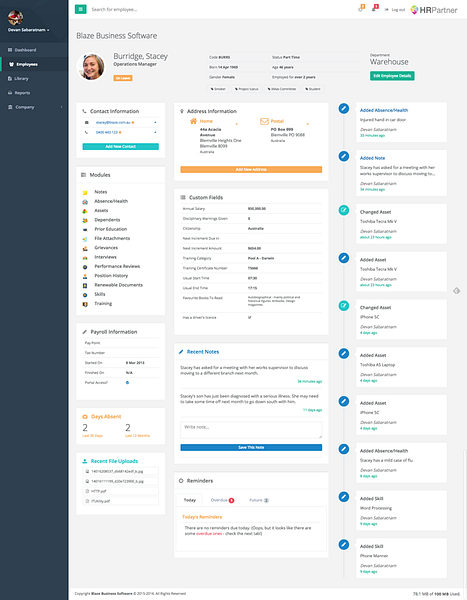Click the Add New Contact button
467x600 pixels.
tap(121, 147)
